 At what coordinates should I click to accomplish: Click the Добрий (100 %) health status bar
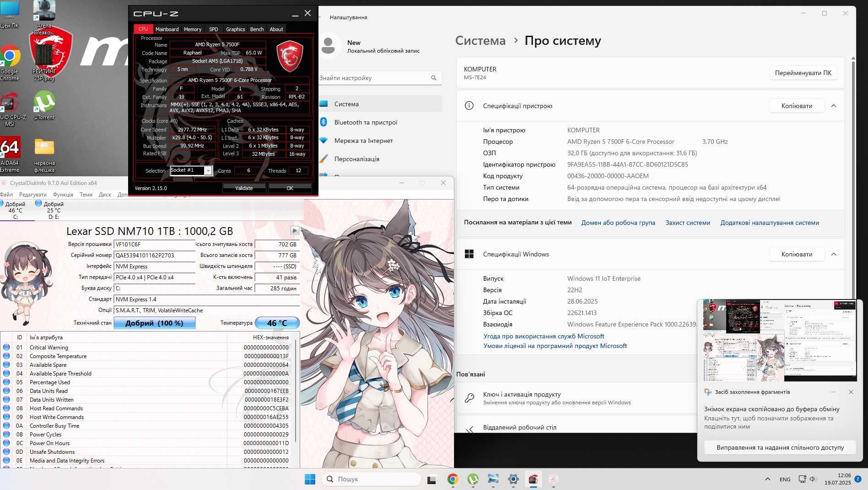click(155, 323)
